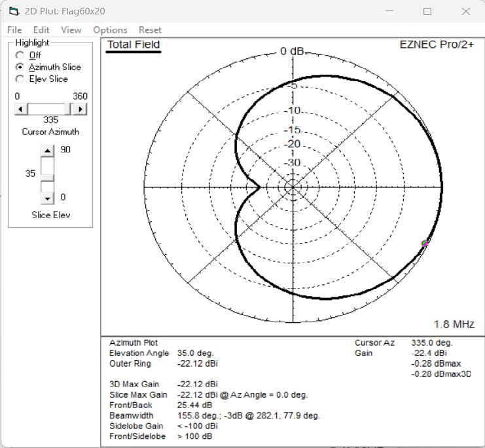485x448 pixels.
Task: Maximize the 2D Plot window
Action: click(427, 11)
